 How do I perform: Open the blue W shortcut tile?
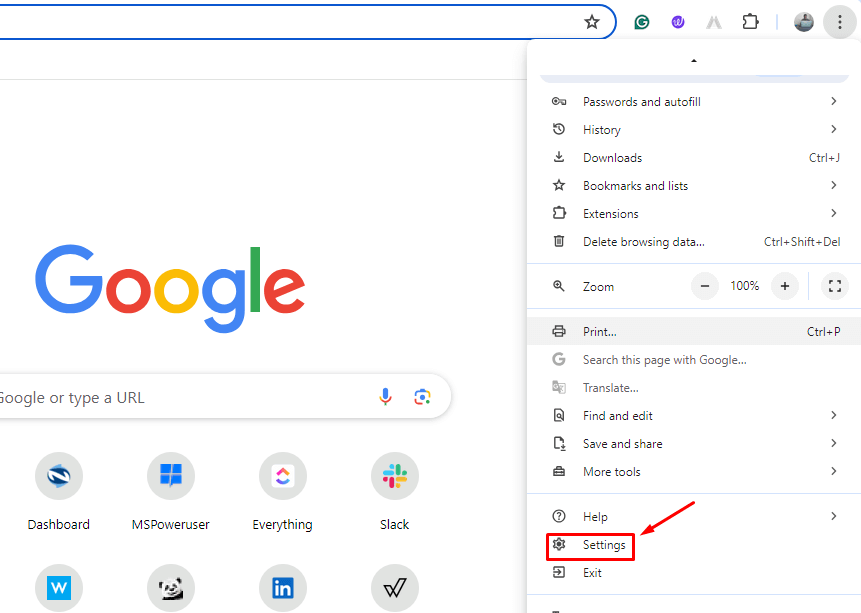[x=59, y=588]
